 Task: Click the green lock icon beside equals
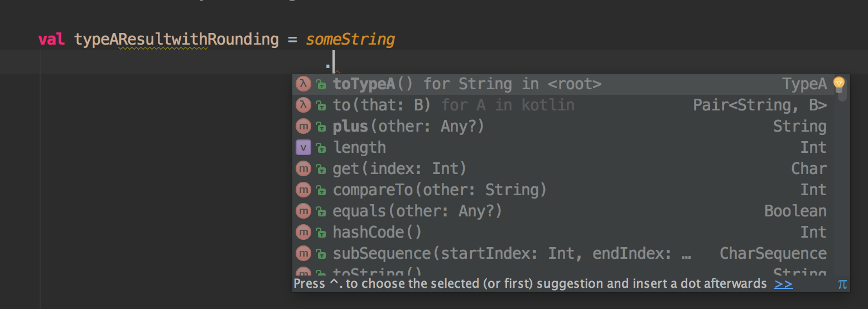click(x=321, y=211)
